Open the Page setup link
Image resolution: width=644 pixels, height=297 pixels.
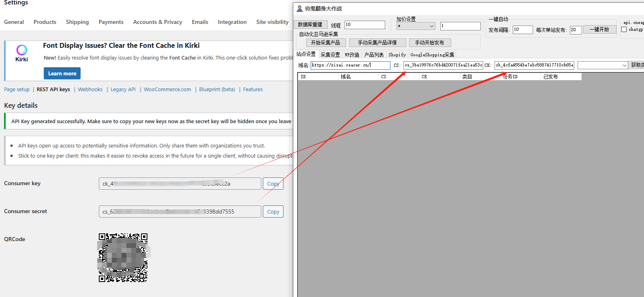[x=17, y=90]
